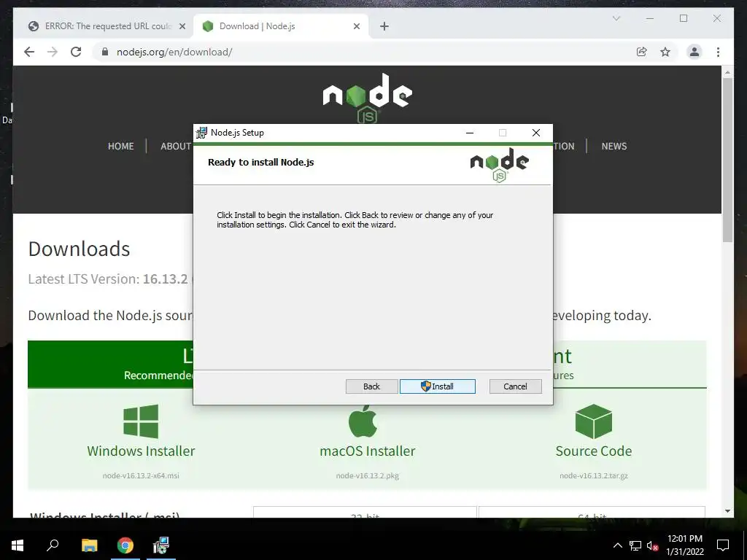Image resolution: width=747 pixels, height=560 pixels.
Task: Click node-v16.13.2-x64.msi filename
Action: [141, 475]
